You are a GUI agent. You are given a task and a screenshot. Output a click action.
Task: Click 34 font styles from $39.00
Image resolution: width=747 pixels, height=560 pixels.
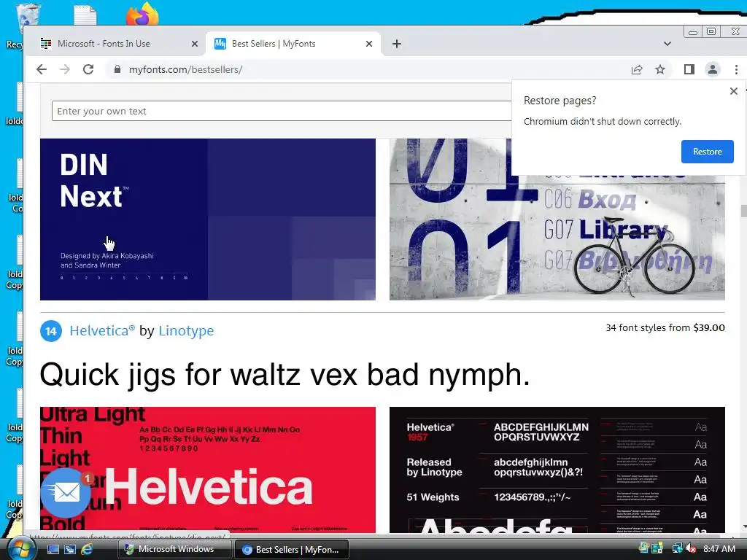[x=665, y=327]
